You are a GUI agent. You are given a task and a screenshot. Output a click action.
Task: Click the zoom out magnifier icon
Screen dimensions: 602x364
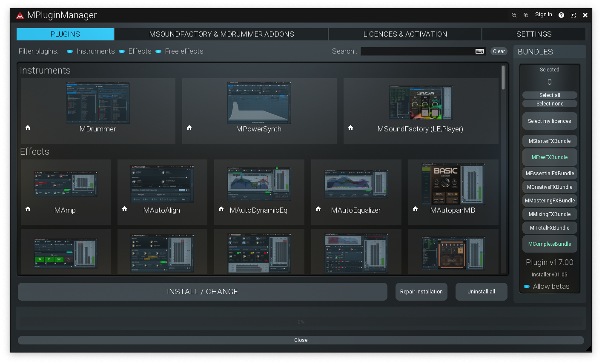[x=514, y=15]
